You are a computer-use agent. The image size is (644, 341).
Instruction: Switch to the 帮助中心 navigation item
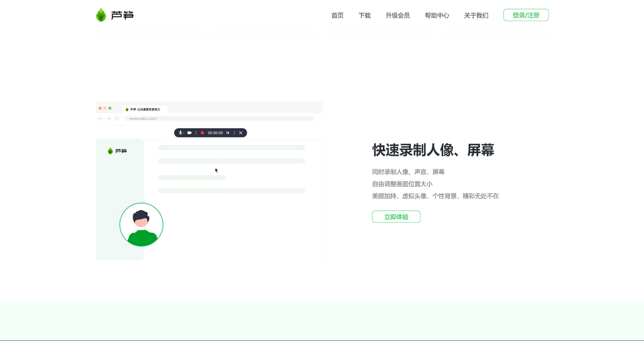437,16
